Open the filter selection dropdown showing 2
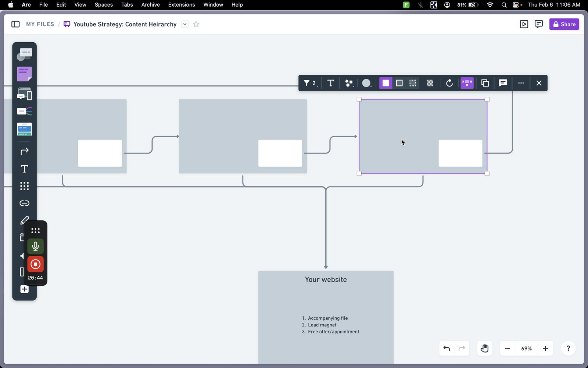The height and width of the screenshot is (368, 588). coord(311,83)
